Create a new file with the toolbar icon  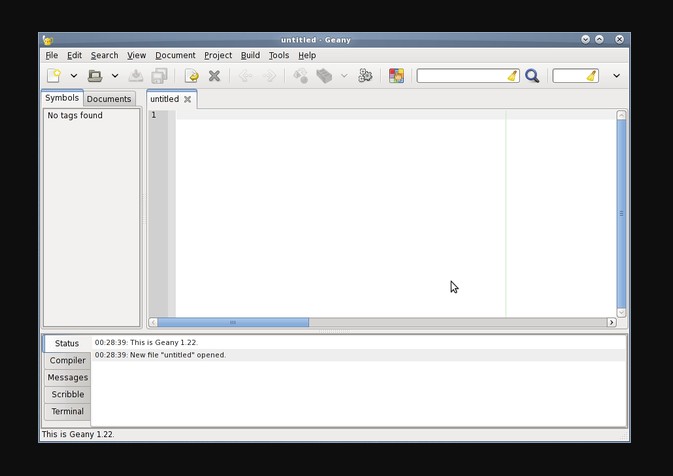click(x=54, y=76)
